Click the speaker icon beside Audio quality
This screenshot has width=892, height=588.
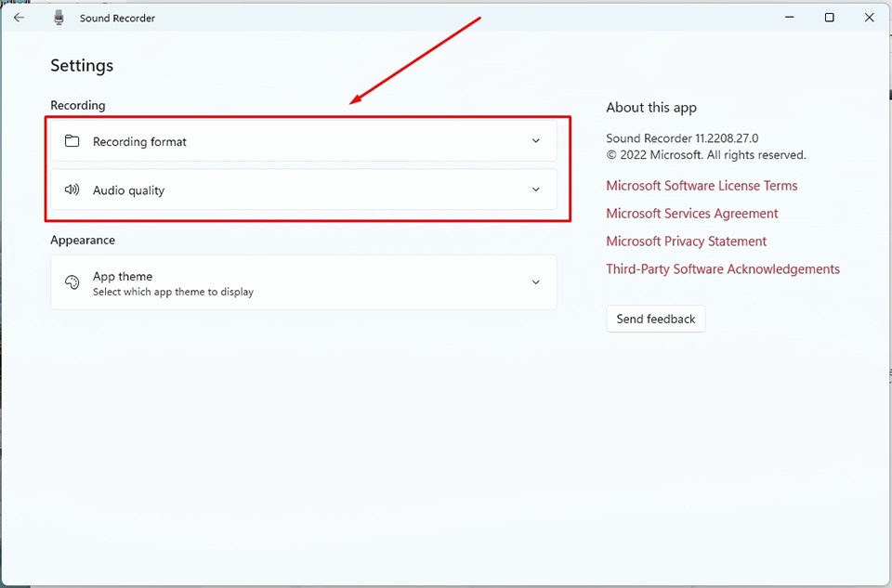click(72, 189)
